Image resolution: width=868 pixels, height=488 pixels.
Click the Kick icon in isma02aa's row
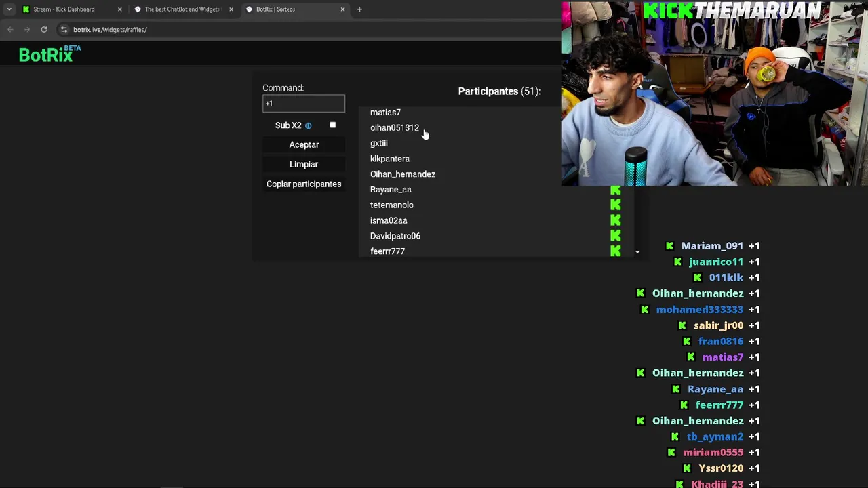[x=616, y=220]
